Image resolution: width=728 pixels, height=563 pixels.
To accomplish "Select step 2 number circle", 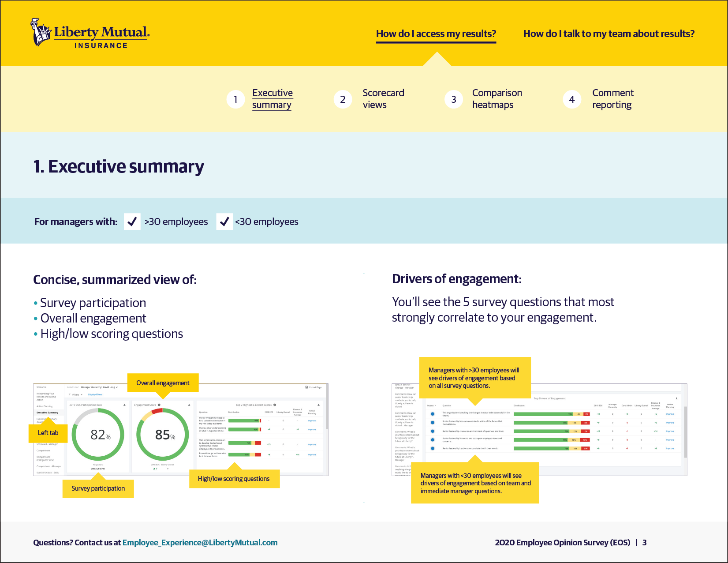I will (343, 99).
